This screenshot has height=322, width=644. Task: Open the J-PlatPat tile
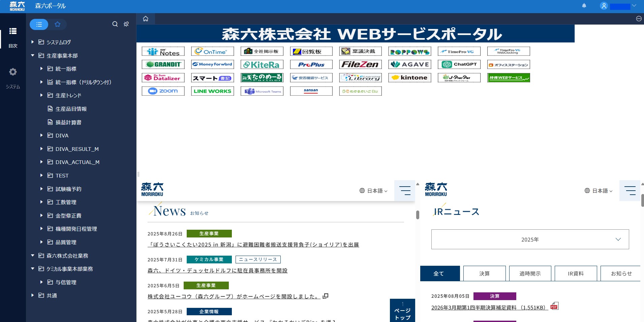(459, 78)
